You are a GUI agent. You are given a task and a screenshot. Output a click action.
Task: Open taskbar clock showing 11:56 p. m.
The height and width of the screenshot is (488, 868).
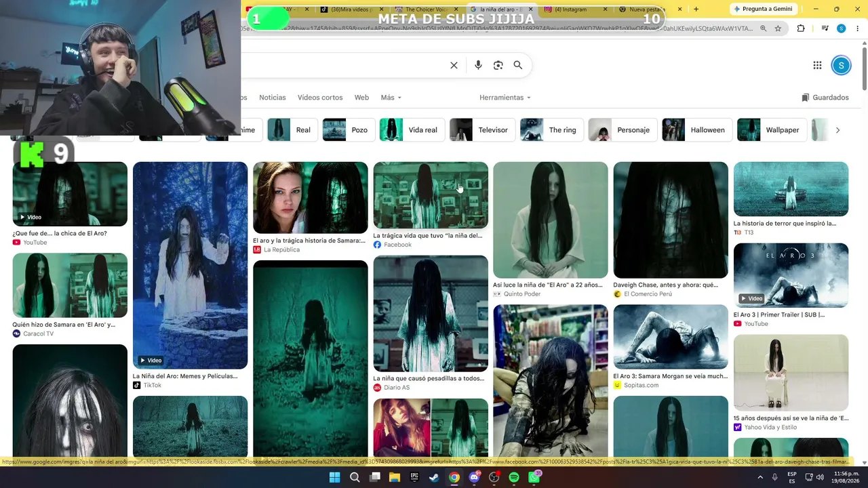(x=846, y=477)
